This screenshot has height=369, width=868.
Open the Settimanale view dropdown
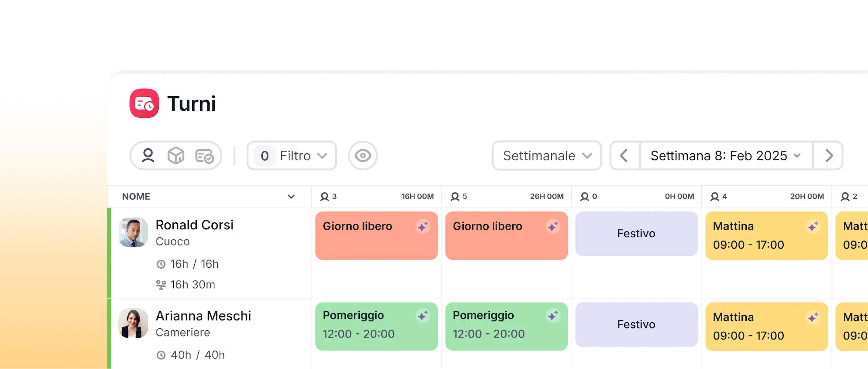(x=547, y=156)
